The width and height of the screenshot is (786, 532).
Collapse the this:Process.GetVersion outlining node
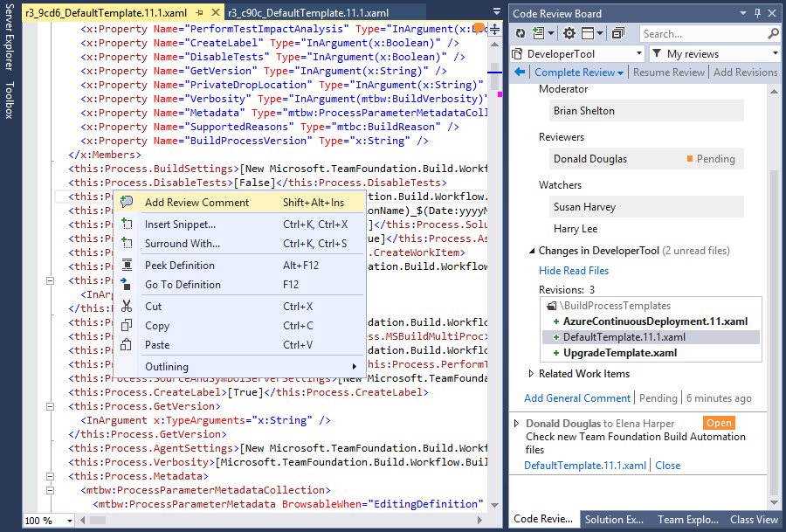coord(50,406)
